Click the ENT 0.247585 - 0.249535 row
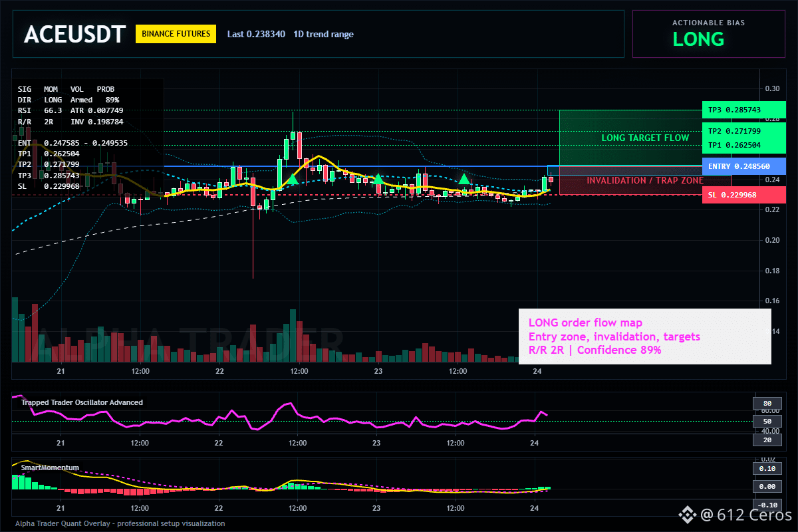798x532 pixels. 72,143
